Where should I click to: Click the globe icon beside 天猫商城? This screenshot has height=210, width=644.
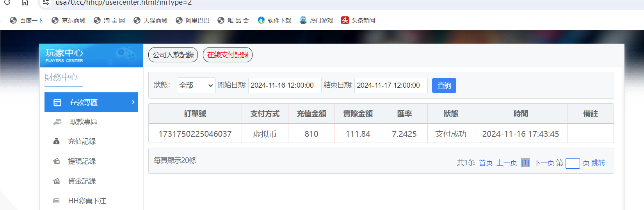pos(137,20)
